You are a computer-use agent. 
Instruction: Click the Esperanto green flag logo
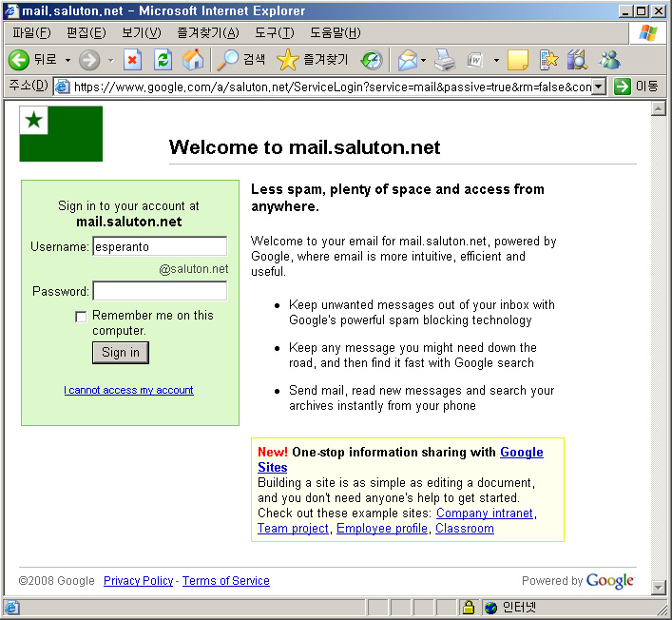coord(61,134)
